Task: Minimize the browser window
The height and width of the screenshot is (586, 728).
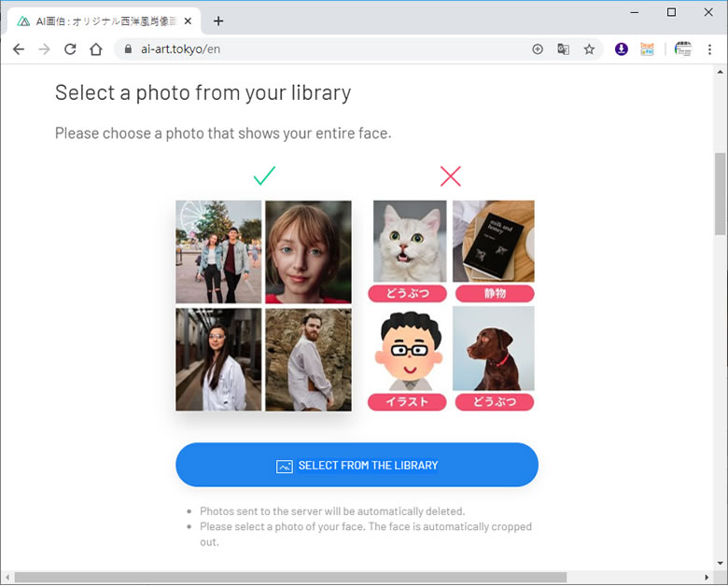Action: click(x=635, y=12)
